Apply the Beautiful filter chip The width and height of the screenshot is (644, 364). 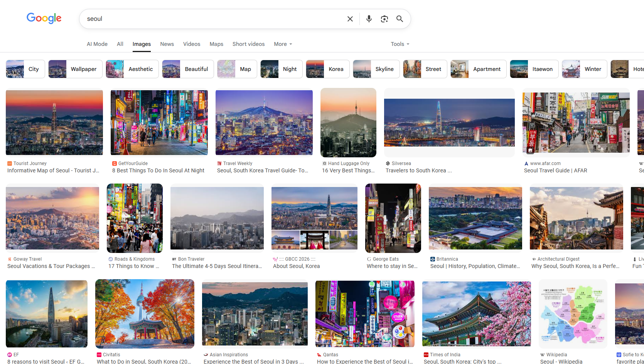pos(188,69)
